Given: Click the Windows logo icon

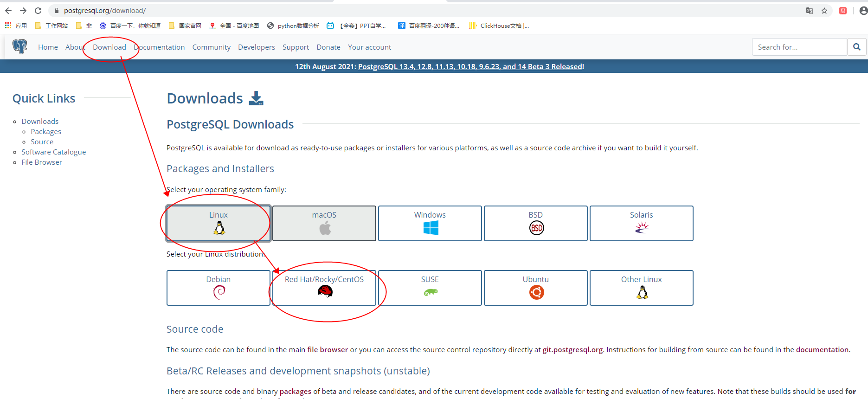Looking at the screenshot, I should coord(431,228).
